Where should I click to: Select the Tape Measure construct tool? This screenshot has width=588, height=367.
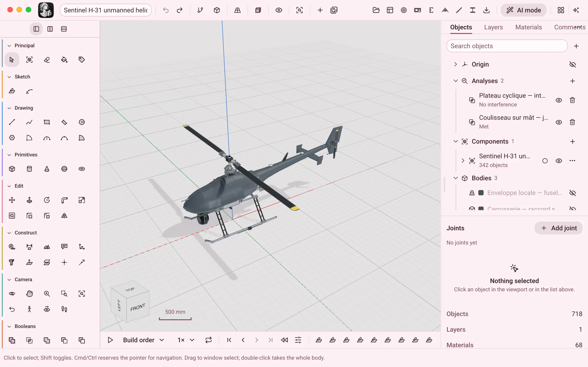(x=12, y=247)
